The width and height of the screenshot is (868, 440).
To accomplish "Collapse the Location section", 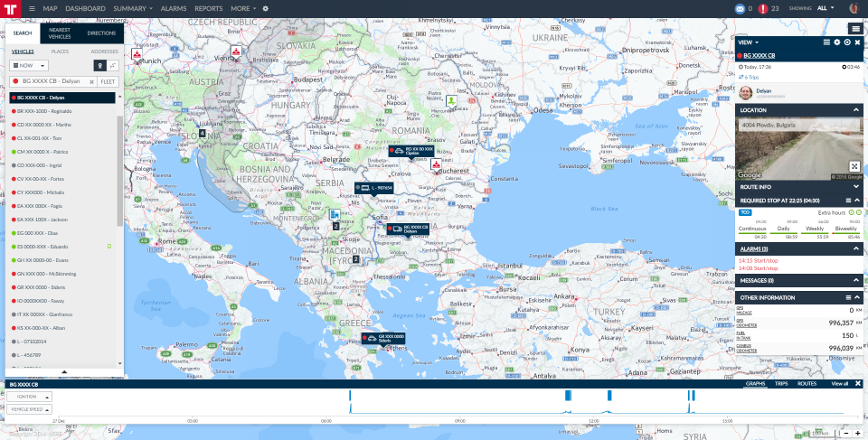I will (857, 109).
